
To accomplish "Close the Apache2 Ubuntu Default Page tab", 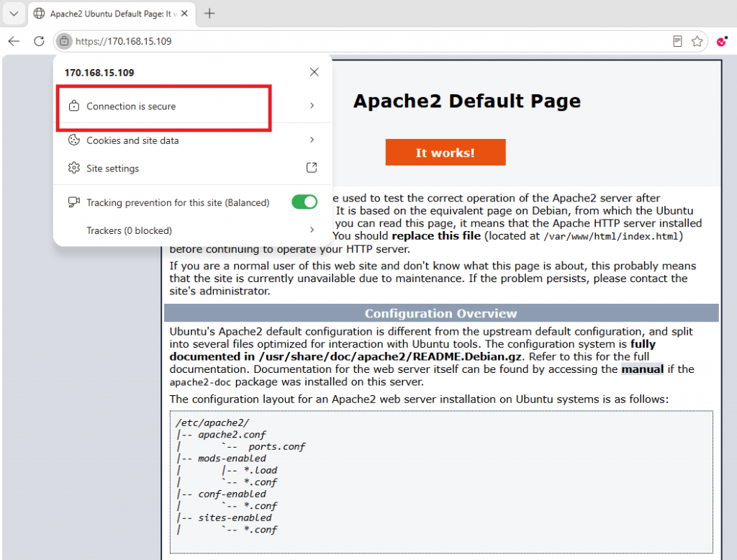I will pyautogui.click(x=184, y=14).
